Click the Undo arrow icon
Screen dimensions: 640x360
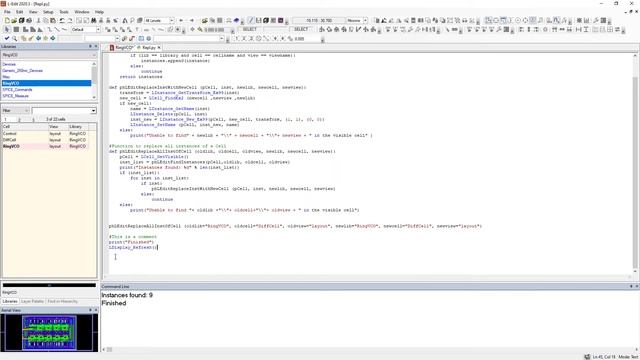[62, 20]
